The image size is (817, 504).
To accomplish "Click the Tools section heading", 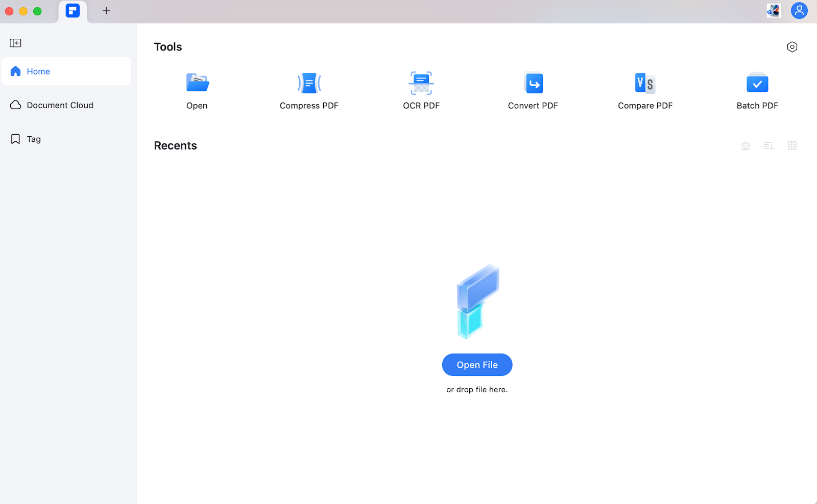I will coord(168,47).
